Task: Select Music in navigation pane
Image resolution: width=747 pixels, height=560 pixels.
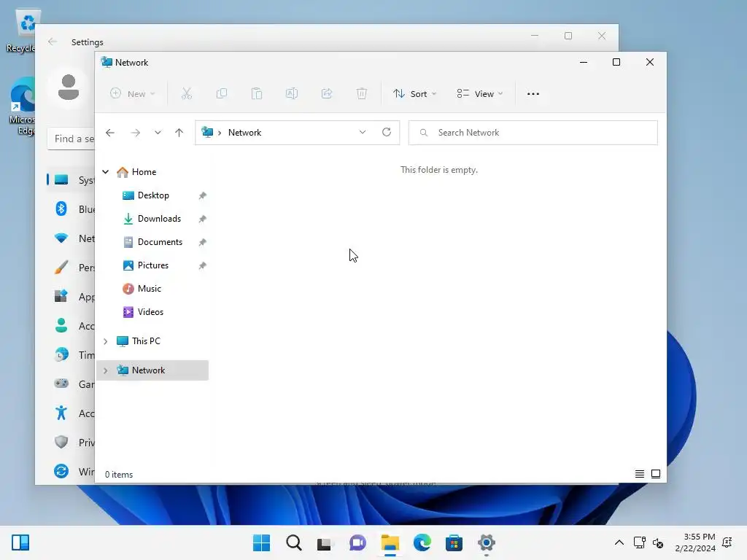Action: [149, 289]
